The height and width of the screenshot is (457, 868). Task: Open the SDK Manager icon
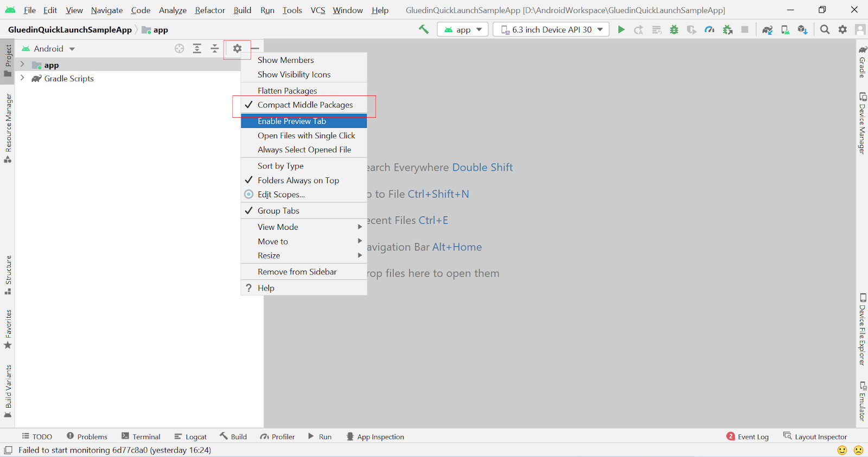point(802,29)
